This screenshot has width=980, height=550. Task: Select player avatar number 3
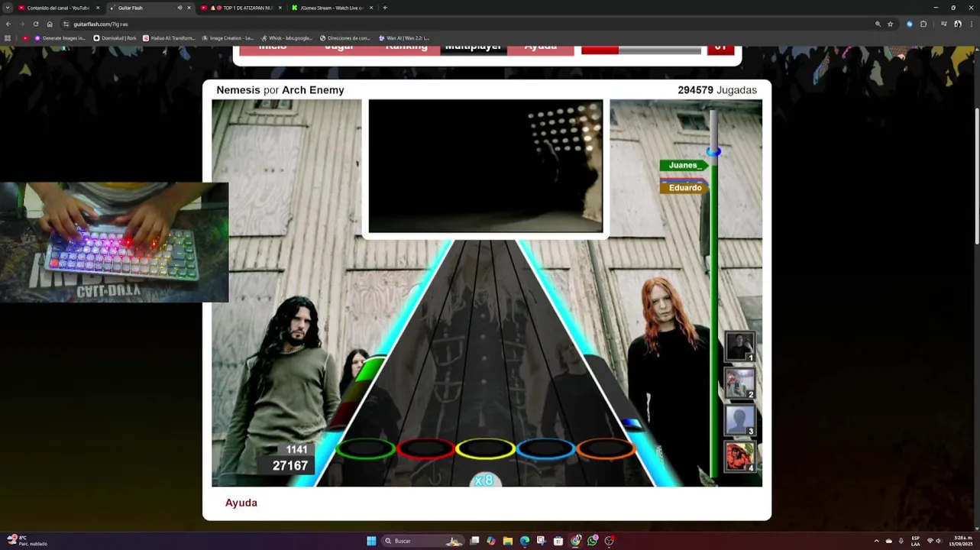point(739,420)
